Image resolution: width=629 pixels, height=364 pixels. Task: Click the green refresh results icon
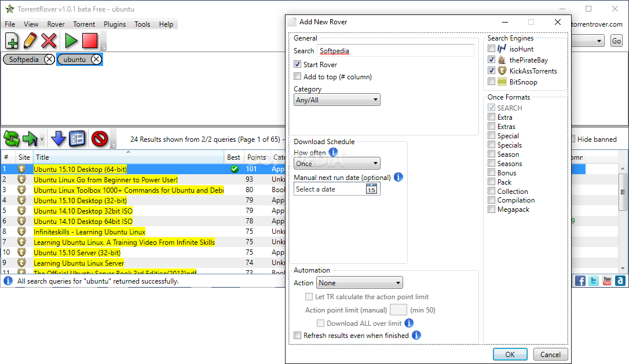(x=12, y=139)
